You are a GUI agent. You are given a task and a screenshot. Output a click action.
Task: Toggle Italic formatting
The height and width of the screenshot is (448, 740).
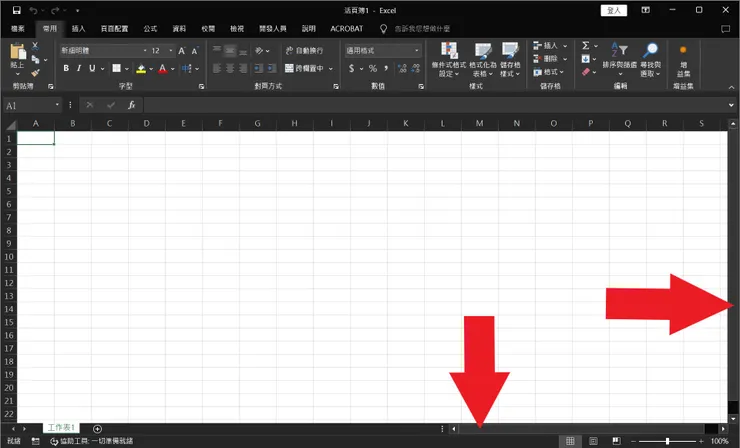[79, 68]
